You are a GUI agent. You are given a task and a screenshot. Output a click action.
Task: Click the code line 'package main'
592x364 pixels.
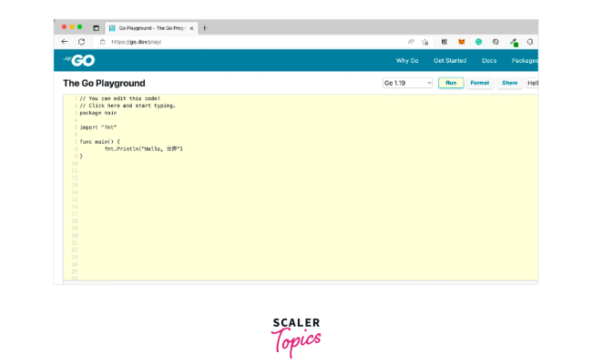pos(98,113)
